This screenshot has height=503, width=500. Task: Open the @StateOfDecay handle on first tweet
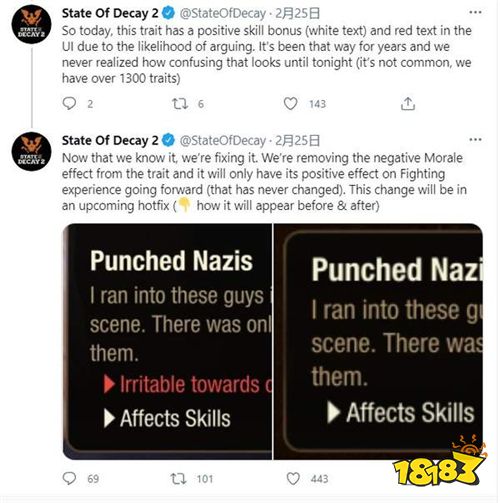223,13
